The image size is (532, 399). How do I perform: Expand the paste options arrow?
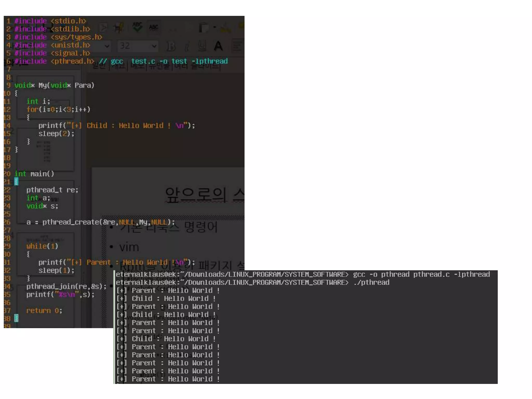(x=215, y=27)
